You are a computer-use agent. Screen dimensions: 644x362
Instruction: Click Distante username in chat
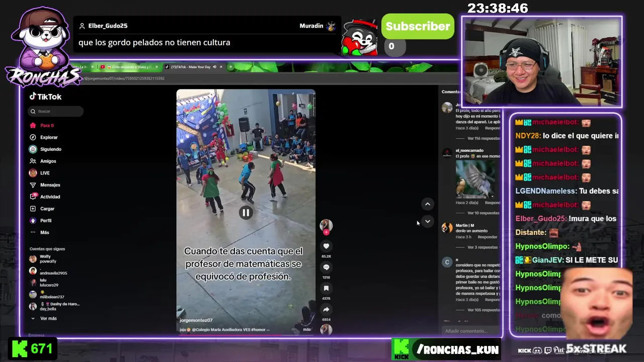click(x=530, y=232)
